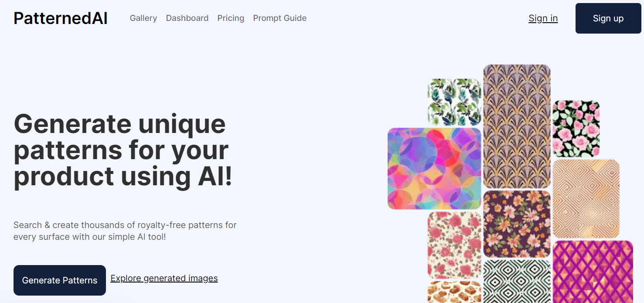Viewport: 644px width, 303px height.
Task: Click the Sign in link
Action: (543, 18)
